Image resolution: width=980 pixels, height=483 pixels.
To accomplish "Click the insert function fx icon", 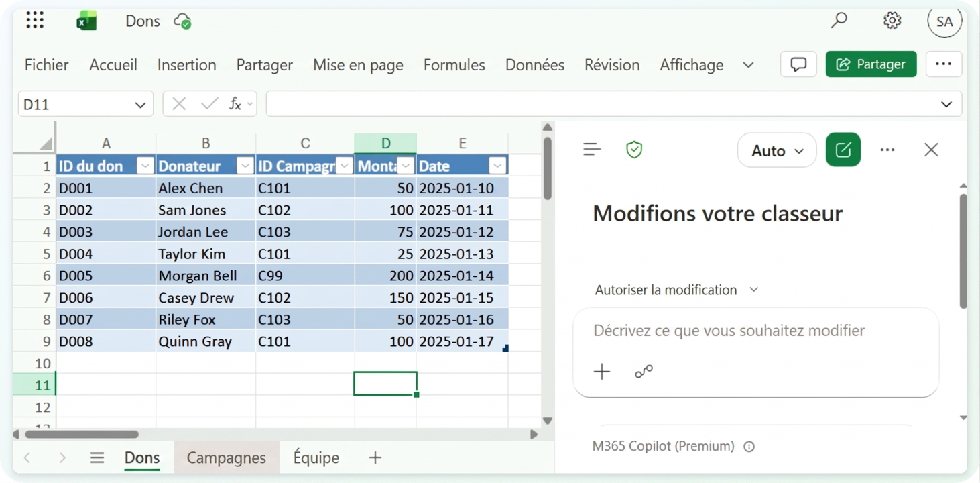I will click(x=235, y=104).
